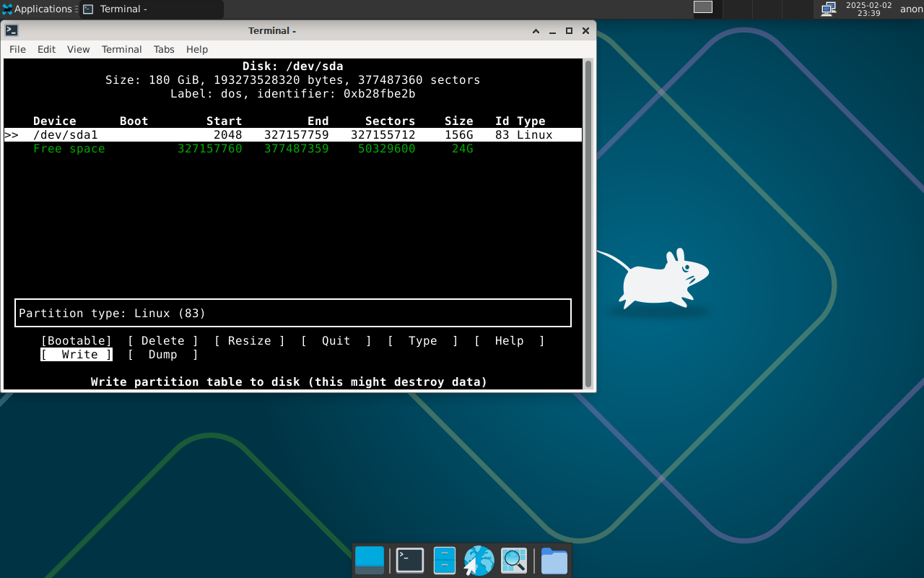Select the first workspace in workspace switcher

pyautogui.click(x=703, y=7)
